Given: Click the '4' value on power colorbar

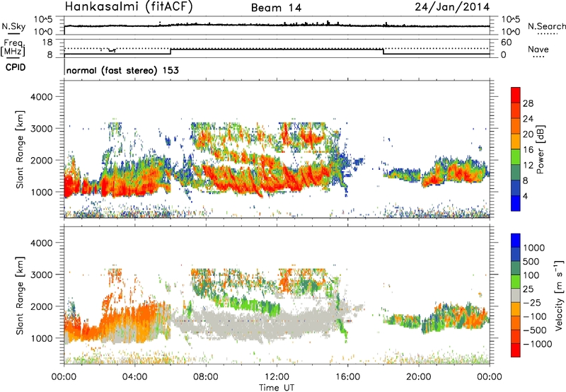Looking at the screenshot, I should click(x=525, y=196).
